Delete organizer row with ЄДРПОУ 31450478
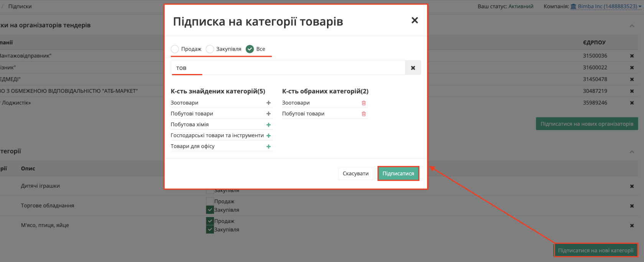The height and width of the screenshot is (262, 644). [632, 79]
